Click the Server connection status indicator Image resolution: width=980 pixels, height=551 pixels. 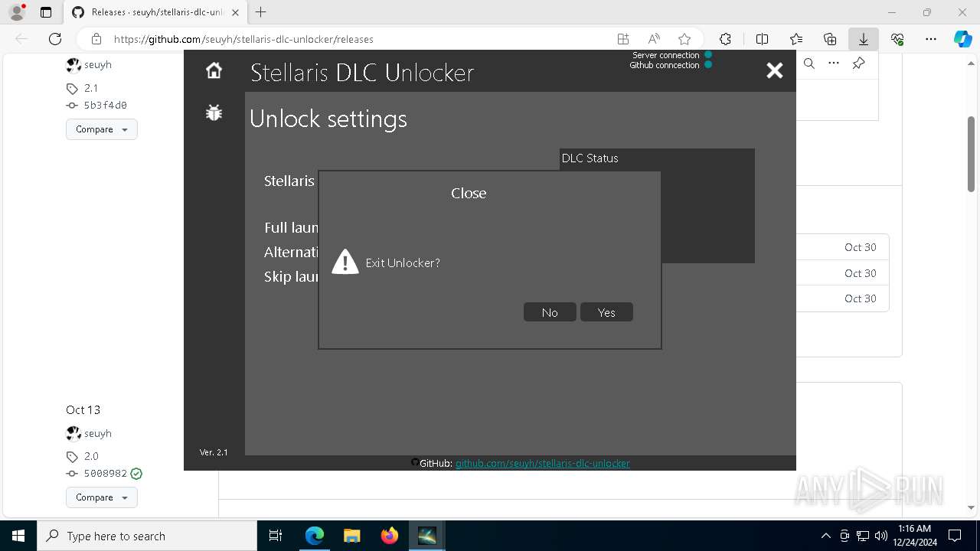click(708, 54)
